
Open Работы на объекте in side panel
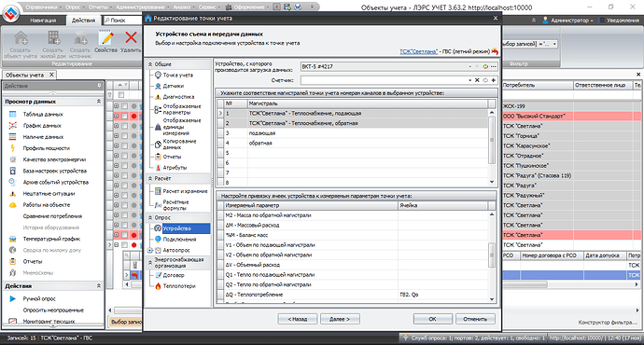click(x=47, y=205)
